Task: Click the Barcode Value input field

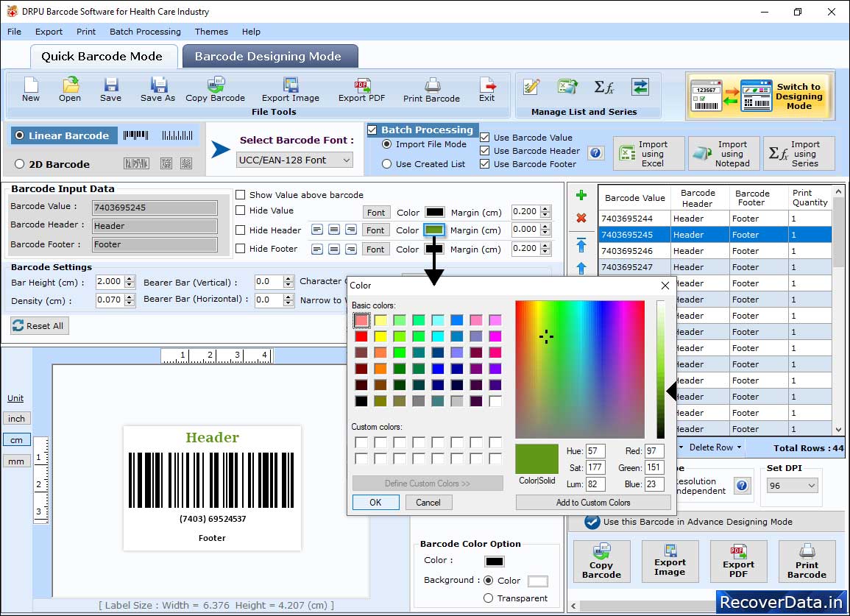Action: click(x=155, y=208)
